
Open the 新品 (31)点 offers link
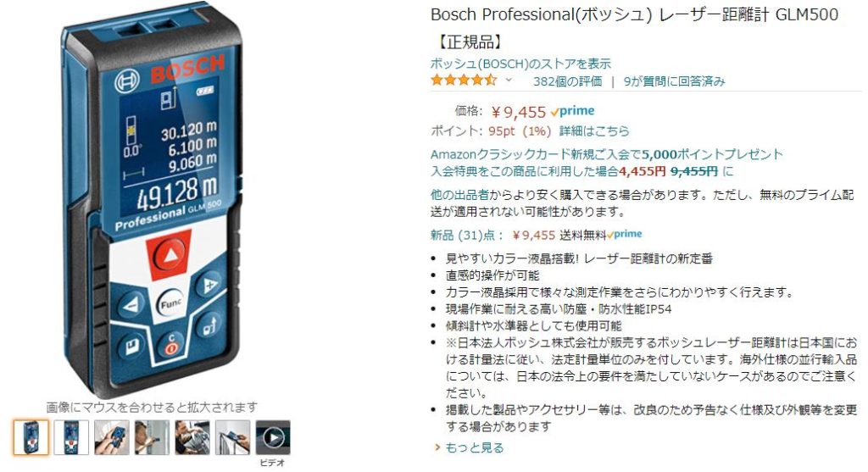468,236
